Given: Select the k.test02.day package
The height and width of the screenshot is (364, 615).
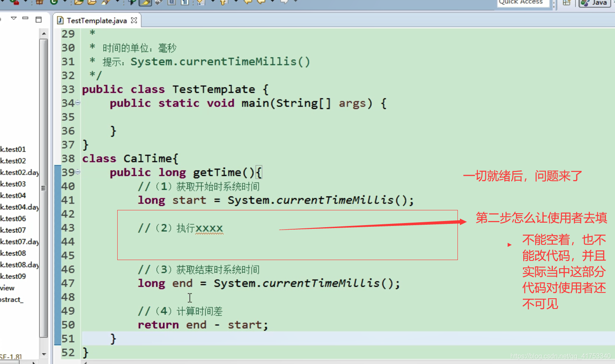Looking at the screenshot, I should coord(19,172).
